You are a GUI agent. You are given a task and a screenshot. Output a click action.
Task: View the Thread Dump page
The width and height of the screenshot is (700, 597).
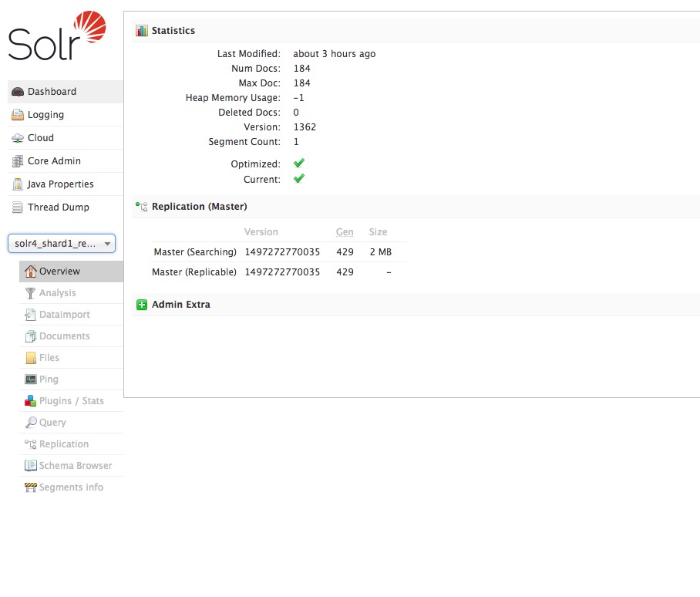click(66, 207)
